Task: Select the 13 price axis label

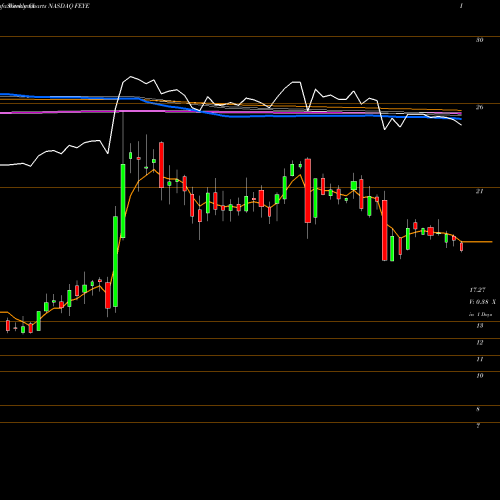Action: (x=479, y=326)
